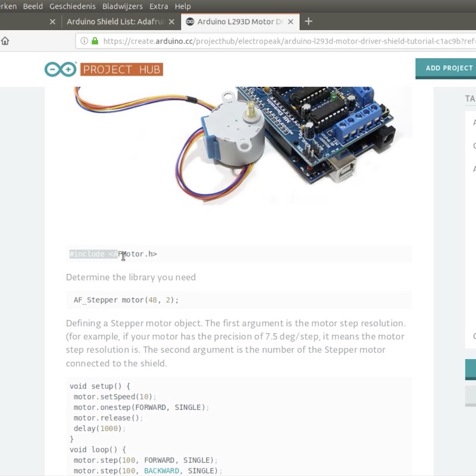Close the Arduino Shield List tab
476x476 pixels.
171,22
